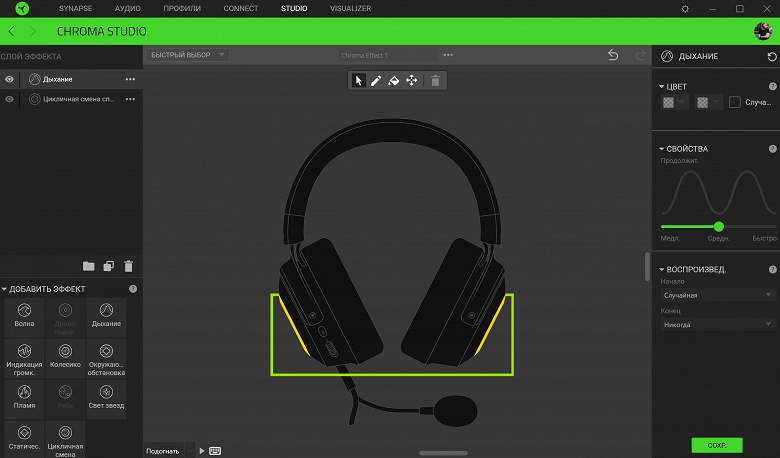Click the trash icon in canvas toolbar
Viewport: 780px width, 458px height.
pyautogui.click(x=435, y=81)
